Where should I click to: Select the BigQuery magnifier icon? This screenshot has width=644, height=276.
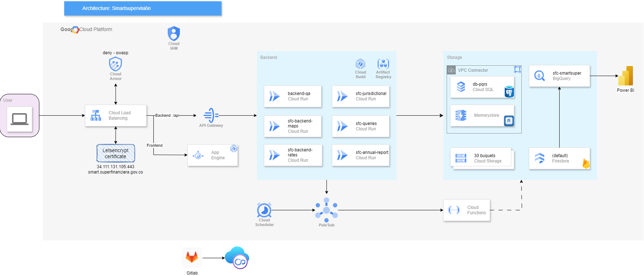tap(540, 76)
